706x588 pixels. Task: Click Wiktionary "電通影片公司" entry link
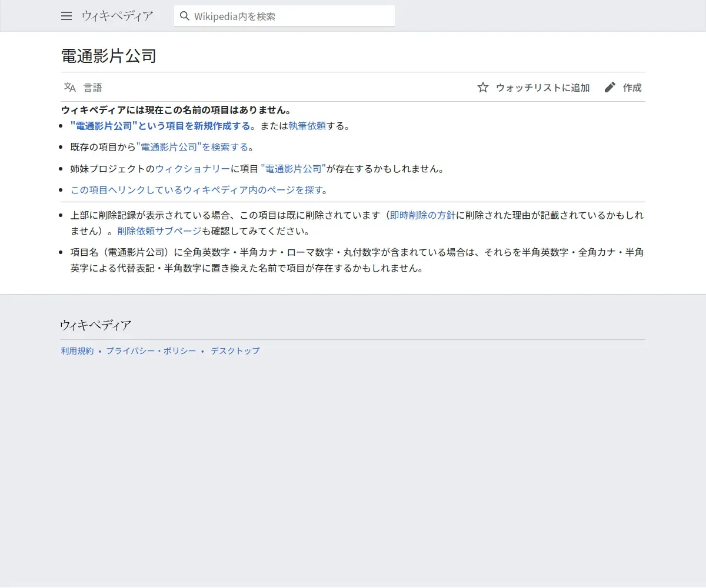coord(294,169)
